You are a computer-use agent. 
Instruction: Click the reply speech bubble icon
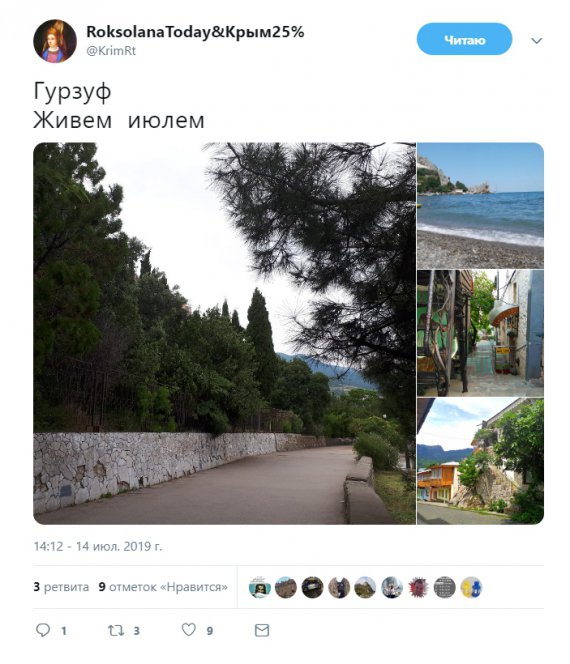(43, 630)
